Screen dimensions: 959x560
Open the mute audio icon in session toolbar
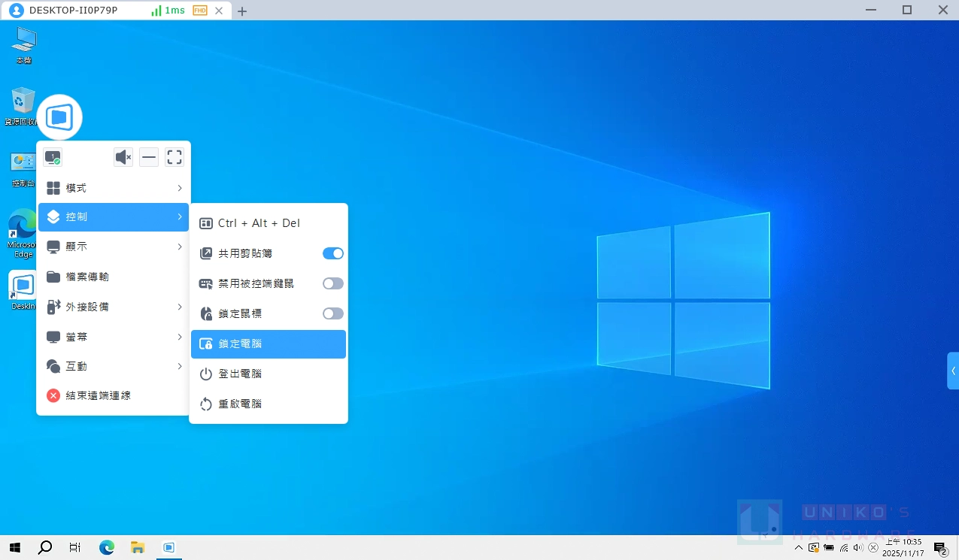[x=123, y=157]
